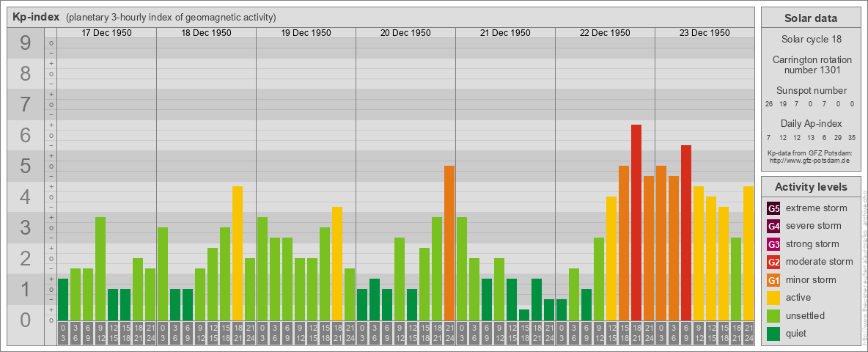Click the yellow 21-24 bar on 23 Dec

pos(749,254)
